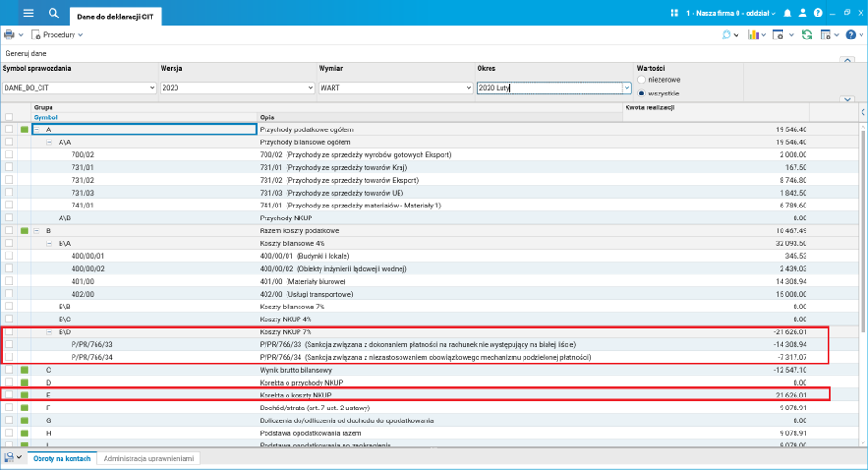Tick checkbox for row B\A
The width and height of the screenshot is (868, 470).
point(8,243)
